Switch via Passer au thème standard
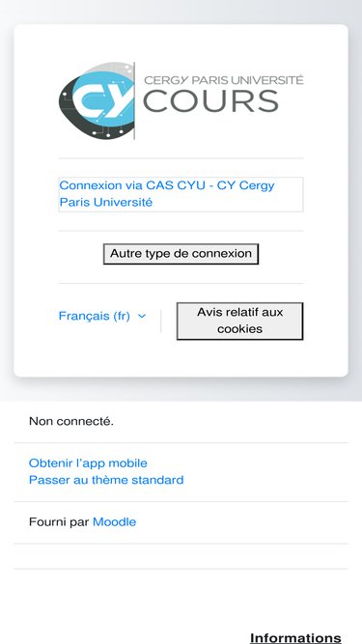Screen dimensions: 362x644 click(x=106, y=480)
